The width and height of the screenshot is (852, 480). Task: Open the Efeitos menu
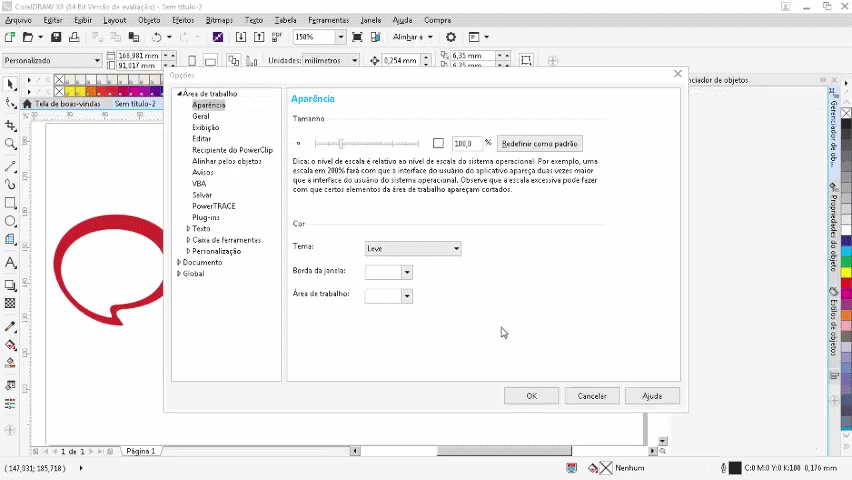(183, 20)
